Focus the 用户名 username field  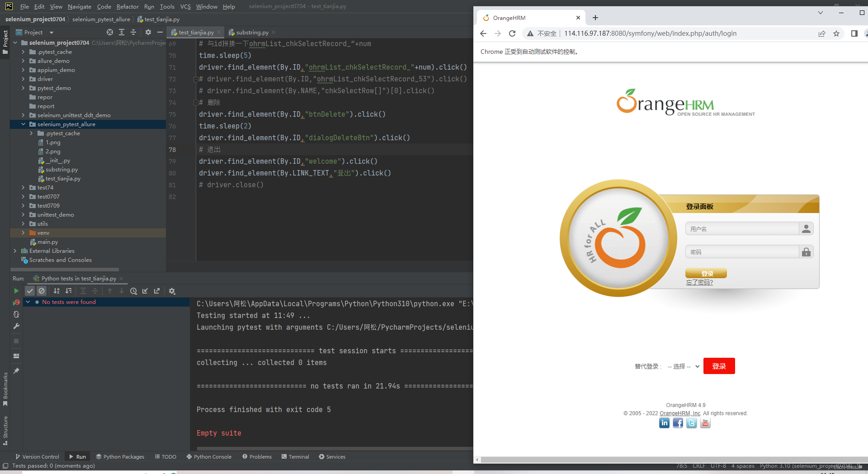[742, 229]
